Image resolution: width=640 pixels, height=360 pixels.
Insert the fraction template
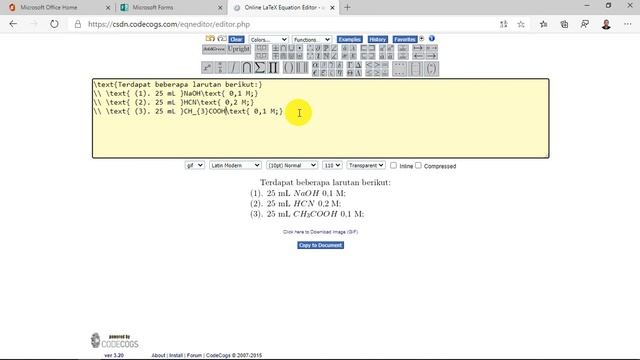click(x=220, y=67)
